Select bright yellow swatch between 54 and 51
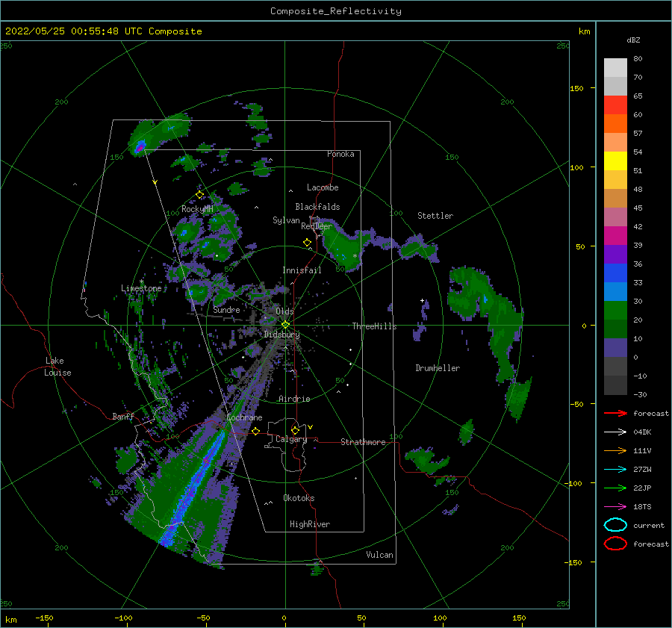This screenshot has height=628, width=672. [x=615, y=161]
